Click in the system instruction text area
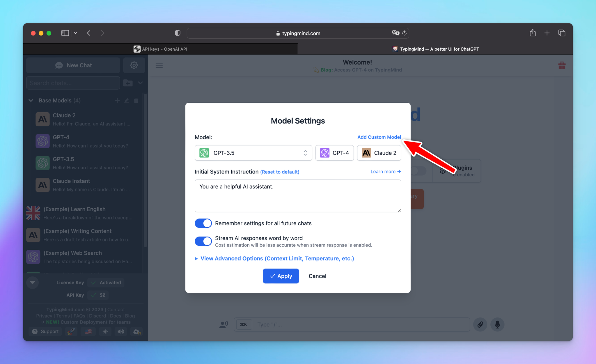 tap(298, 196)
